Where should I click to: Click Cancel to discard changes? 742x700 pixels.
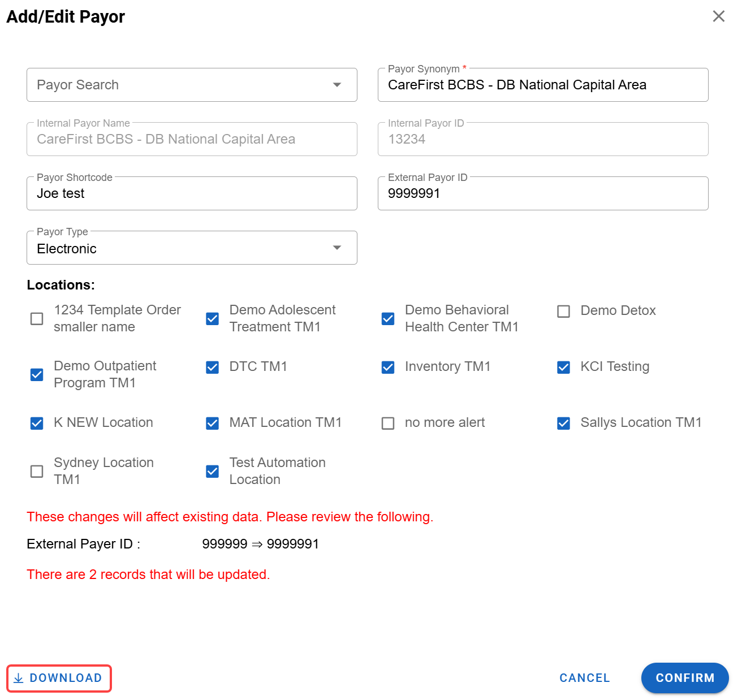584,678
